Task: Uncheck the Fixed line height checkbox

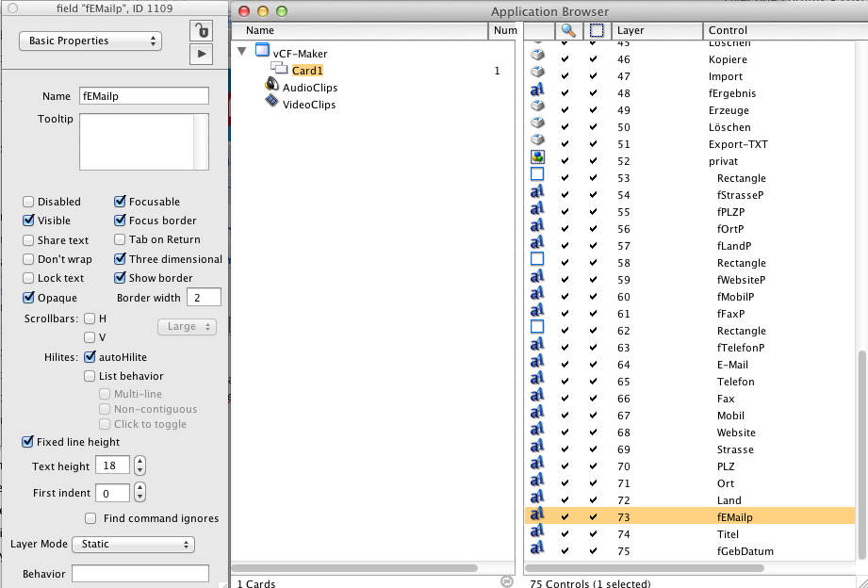Action: coord(27,442)
